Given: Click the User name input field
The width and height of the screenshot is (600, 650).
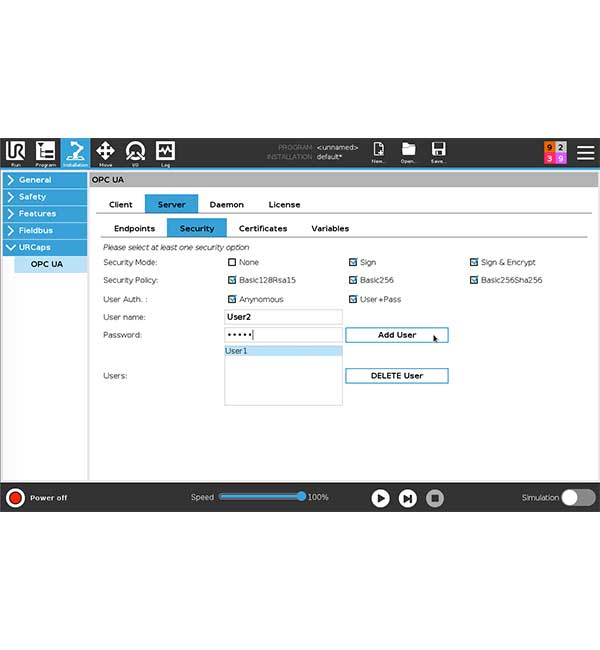Looking at the screenshot, I should [283, 317].
